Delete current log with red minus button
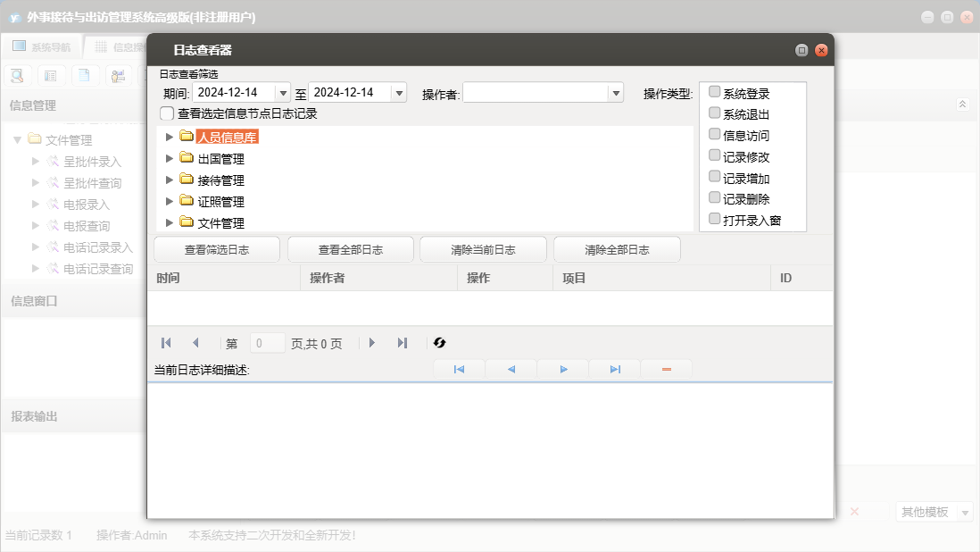The height and width of the screenshot is (552, 980). pyautogui.click(x=666, y=369)
